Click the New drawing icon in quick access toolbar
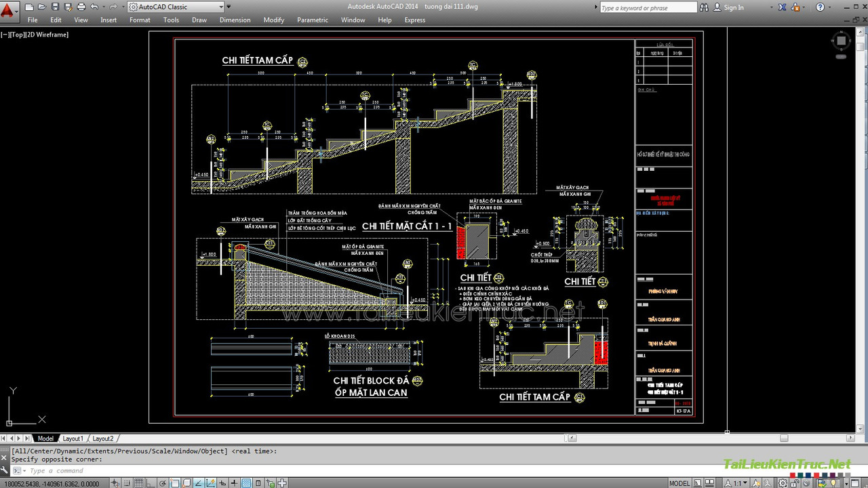The width and height of the screenshot is (868, 488). [x=29, y=7]
